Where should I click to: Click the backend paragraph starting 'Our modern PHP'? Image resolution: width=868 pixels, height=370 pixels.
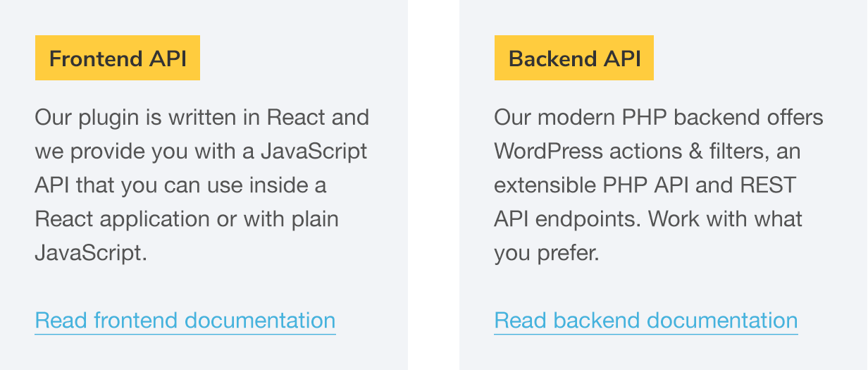click(x=659, y=185)
